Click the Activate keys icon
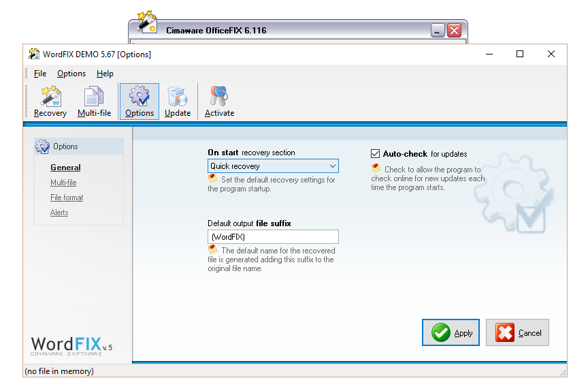This screenshot has width=588, height=391. coord(219,96)
